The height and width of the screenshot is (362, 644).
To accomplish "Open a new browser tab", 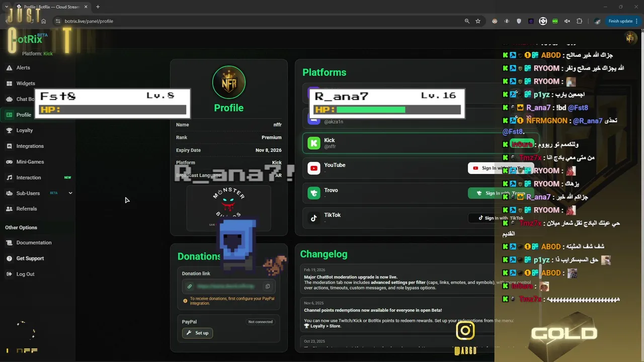I will [x=98, y=7].
